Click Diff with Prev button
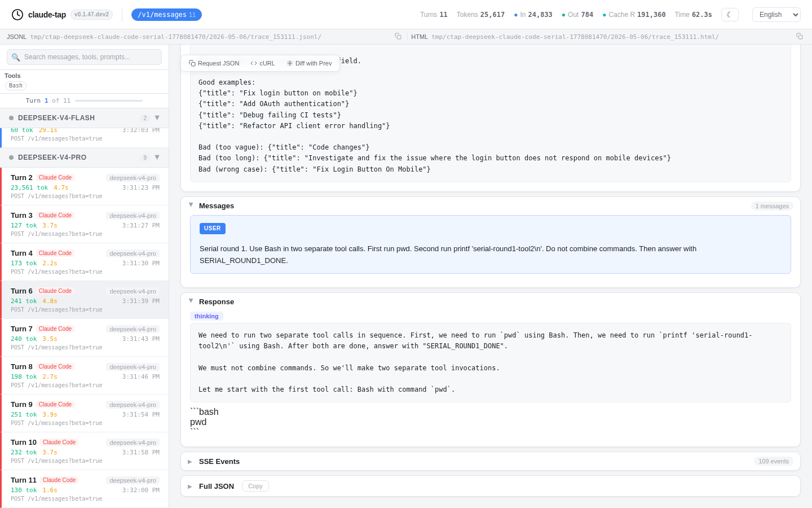 pyautogui.click(x=309, y=63)
